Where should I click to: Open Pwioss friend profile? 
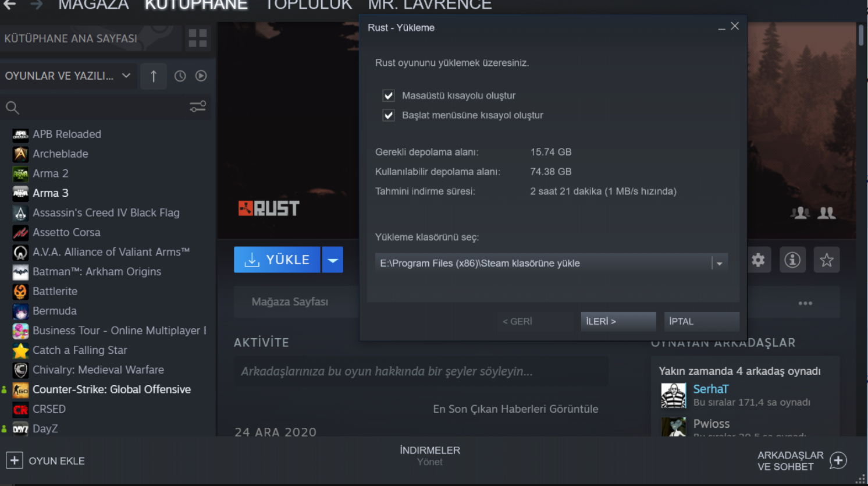click(711, 424)
